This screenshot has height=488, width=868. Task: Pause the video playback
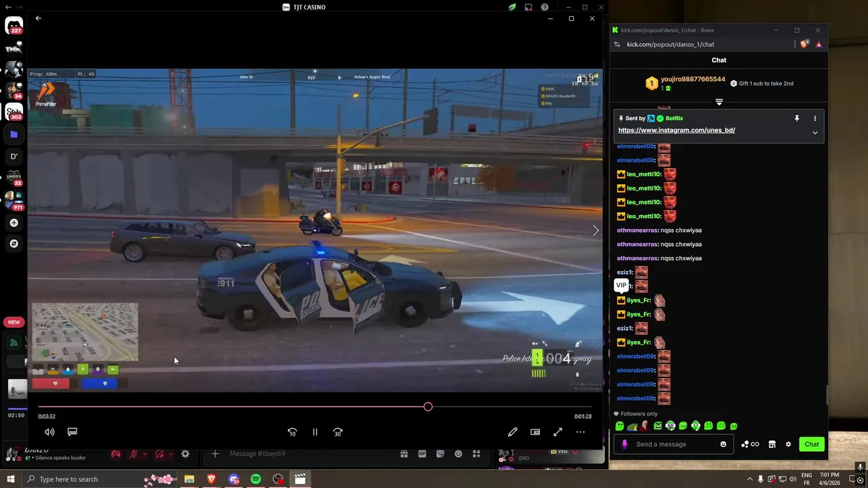[315, 432]
